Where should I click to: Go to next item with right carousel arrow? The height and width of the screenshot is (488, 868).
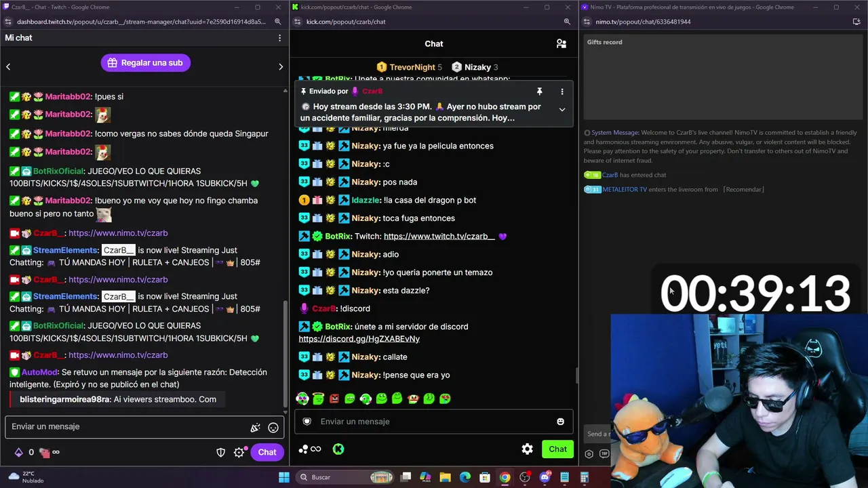coord(281,66)
